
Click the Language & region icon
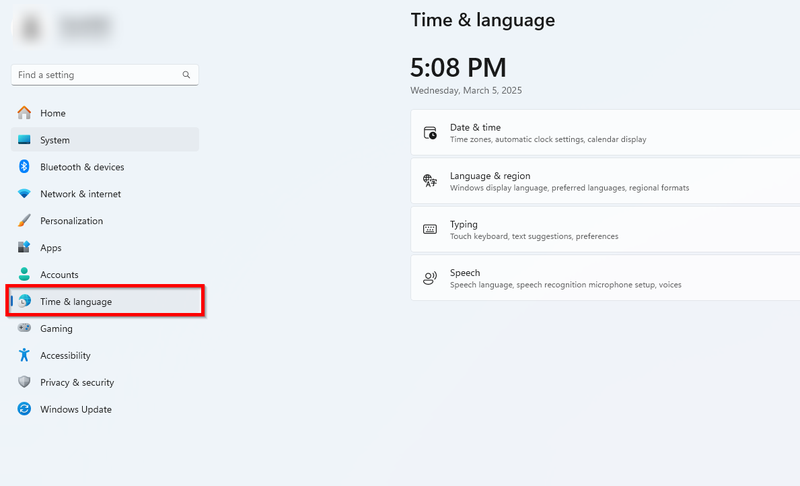[x=430, y=181]
